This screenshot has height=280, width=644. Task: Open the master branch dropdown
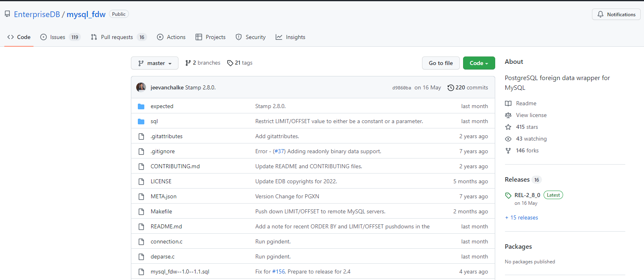coord(154,63)
